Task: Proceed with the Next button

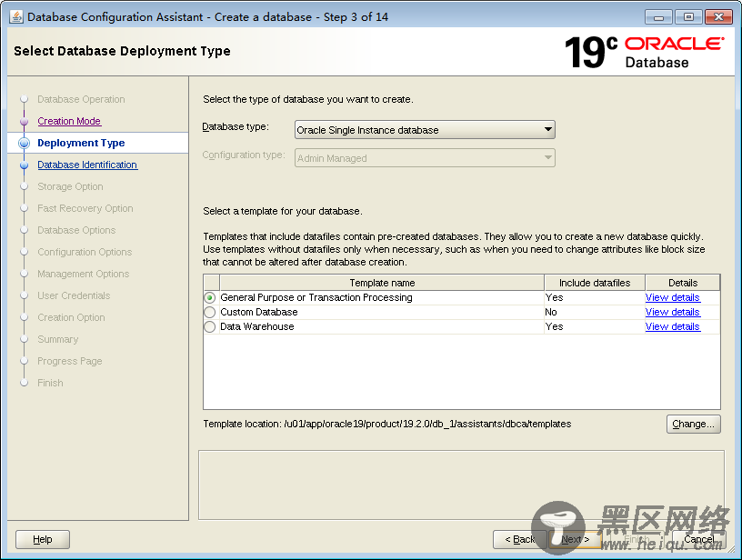Action: (576, 539)
